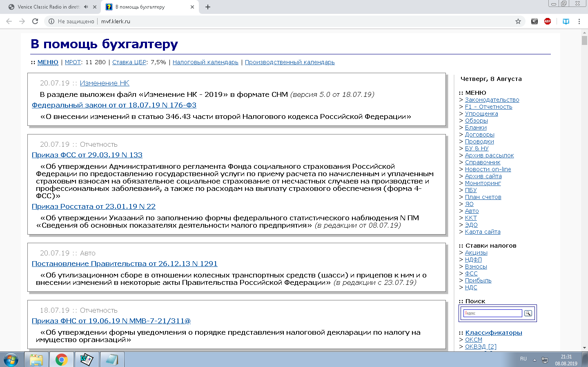
Task: Open Справочник sidebar link
Action: (483, 162)
